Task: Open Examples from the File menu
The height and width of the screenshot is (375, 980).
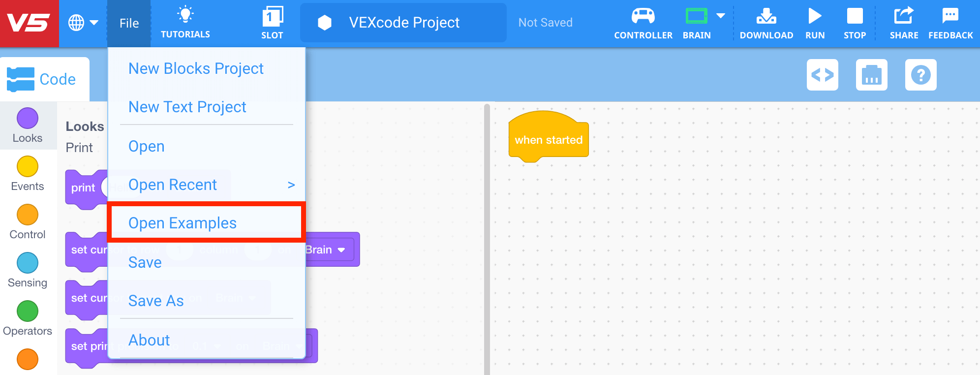Action: coord(183,222)
